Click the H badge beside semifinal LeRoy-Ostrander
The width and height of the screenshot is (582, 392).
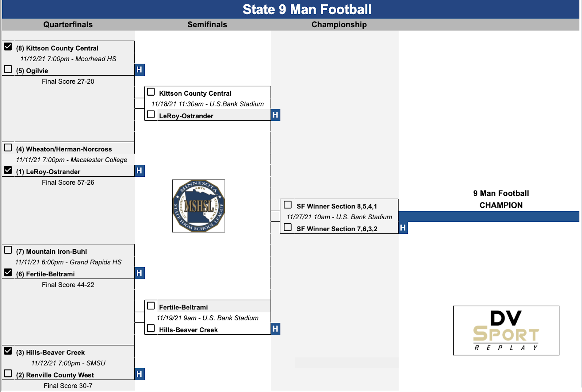(275, 115)
